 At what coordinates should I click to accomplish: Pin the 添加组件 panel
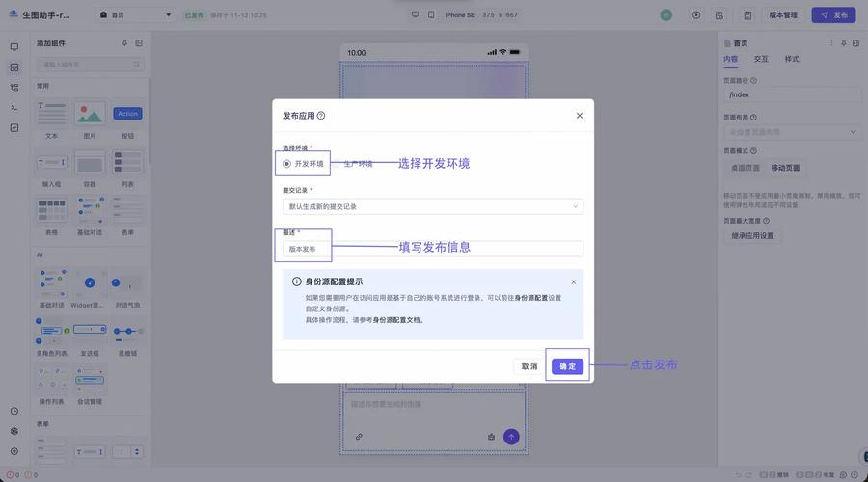click(x=124, y=43)
